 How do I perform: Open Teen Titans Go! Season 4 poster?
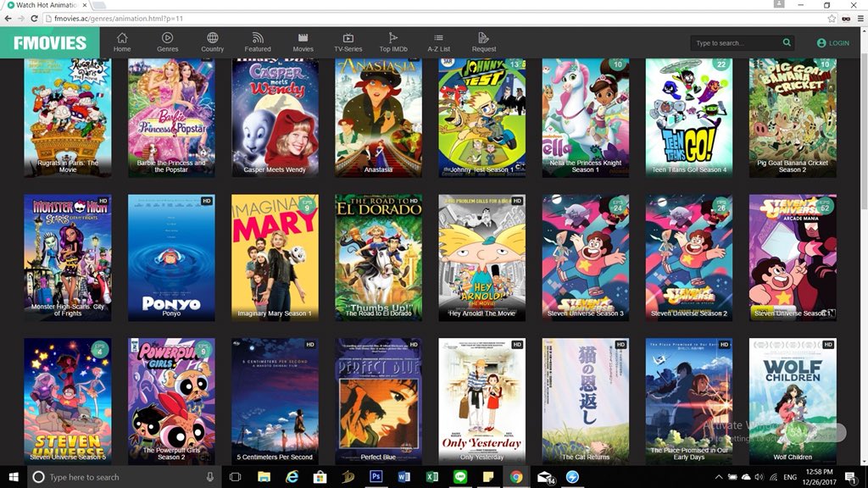pos(688,117)
